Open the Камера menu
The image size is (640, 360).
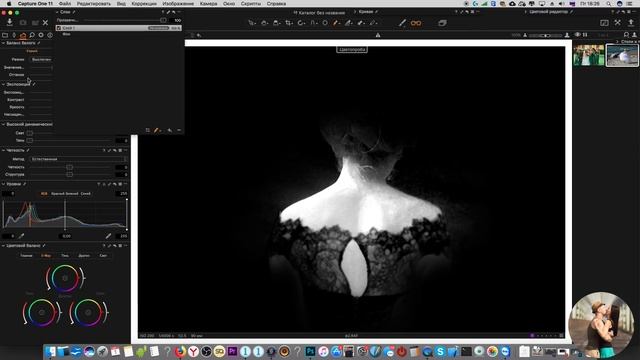click(x=209, y=3)
